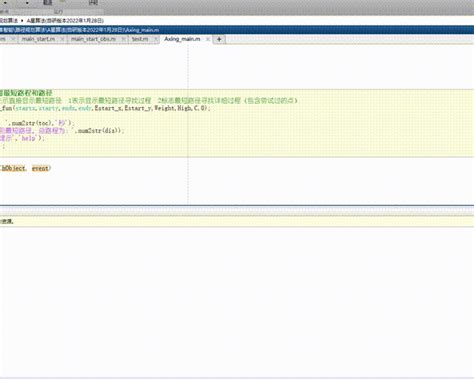Image resolution: width=474 pixels, height=379 pixels.
Task: Close the main_start_obs.m tab
Action: (124, 39)
